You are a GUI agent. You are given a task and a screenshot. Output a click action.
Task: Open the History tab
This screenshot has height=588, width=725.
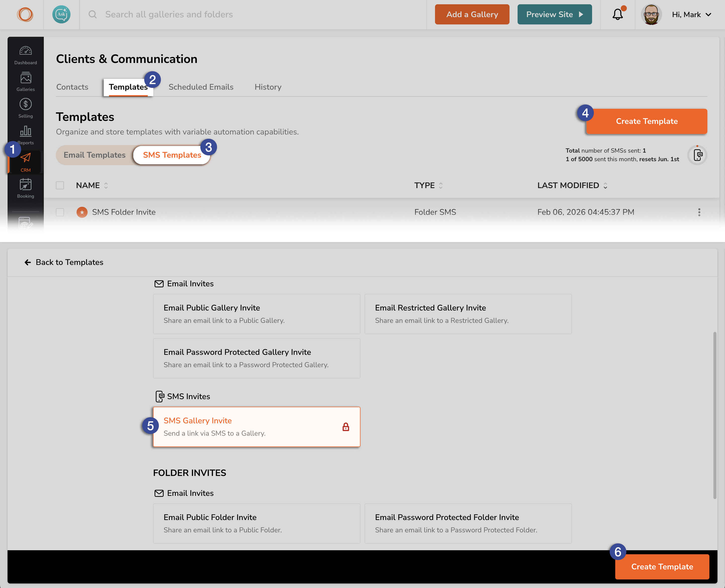click(268, 87)
